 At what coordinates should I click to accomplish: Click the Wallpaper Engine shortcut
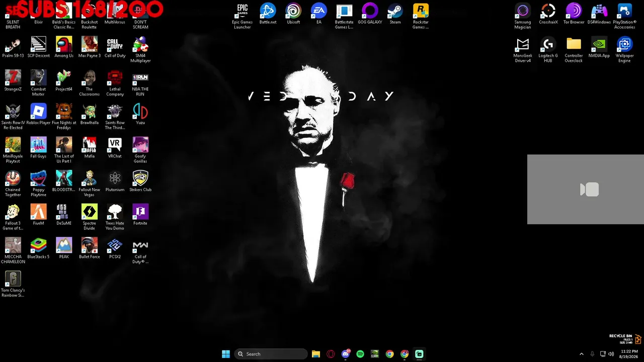pos(624,50)
